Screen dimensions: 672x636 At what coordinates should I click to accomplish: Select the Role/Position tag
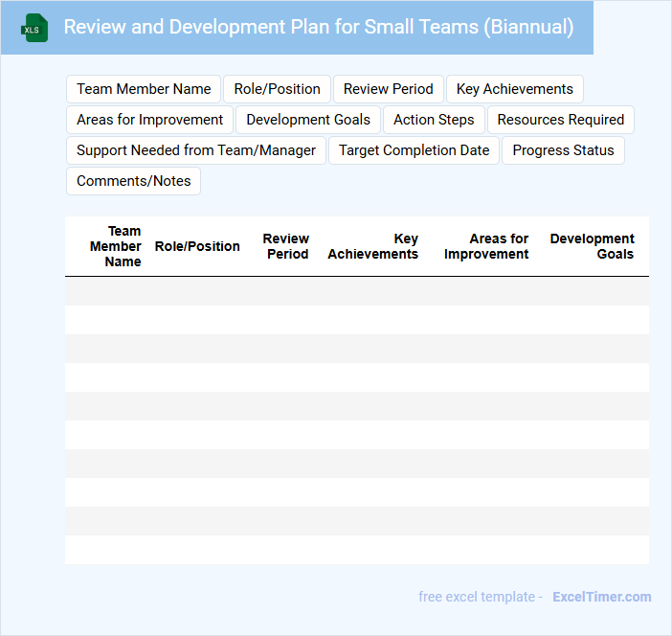pos(277,89)
